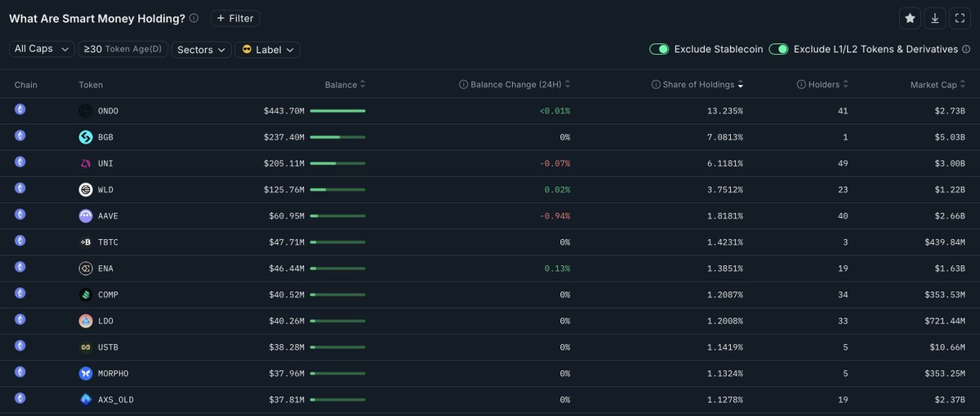The width and height of the screenshot is (980, 416).
Task: Sort table by Holders column
Action: coord(829,85)
